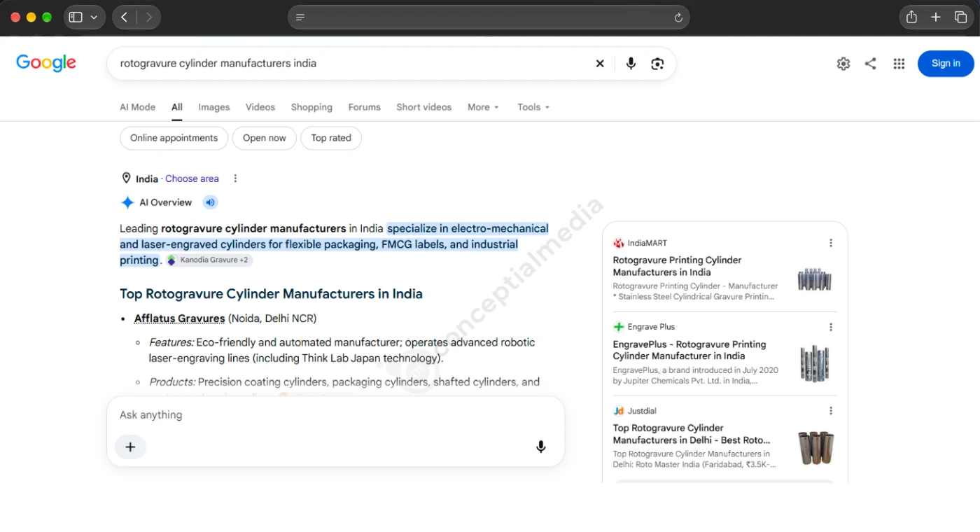
Task: Open the Google apps grid
Action: tap(899, 64)
